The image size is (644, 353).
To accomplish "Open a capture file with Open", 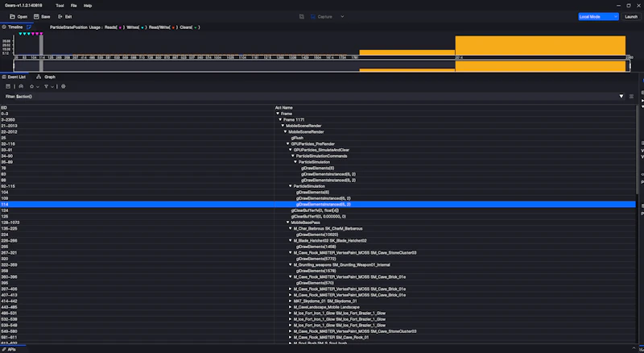I will pos(19,17).
